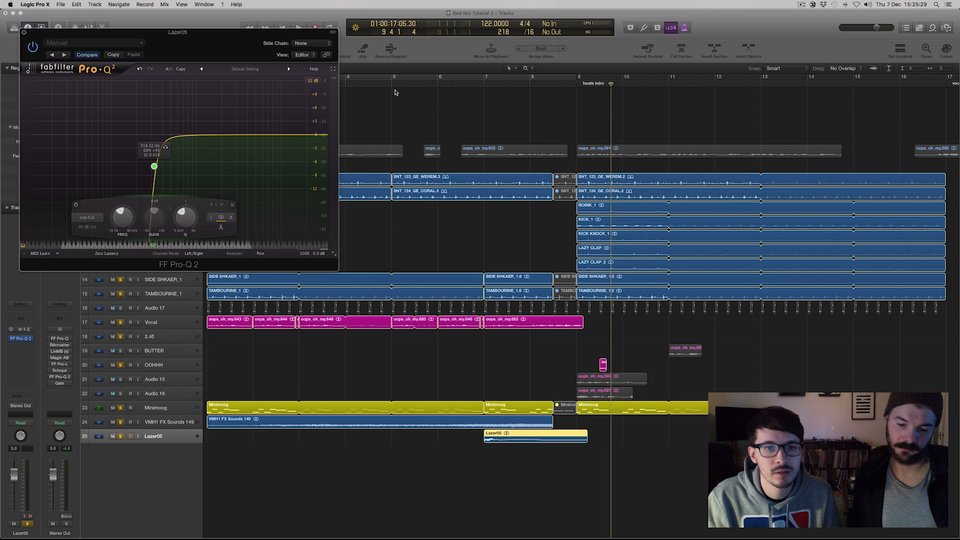
Task: Click the green EQ band node
Action: coord(154,166)
